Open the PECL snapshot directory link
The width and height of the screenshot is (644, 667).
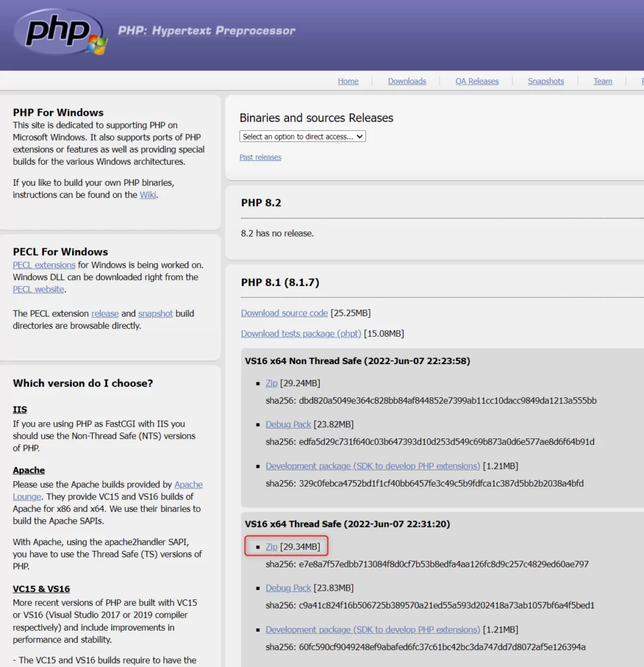[155, 313]
